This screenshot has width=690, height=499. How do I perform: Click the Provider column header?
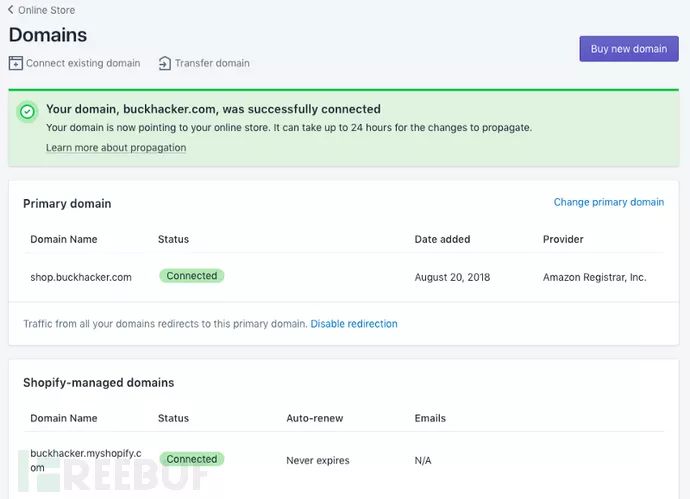tap(563, 239)
